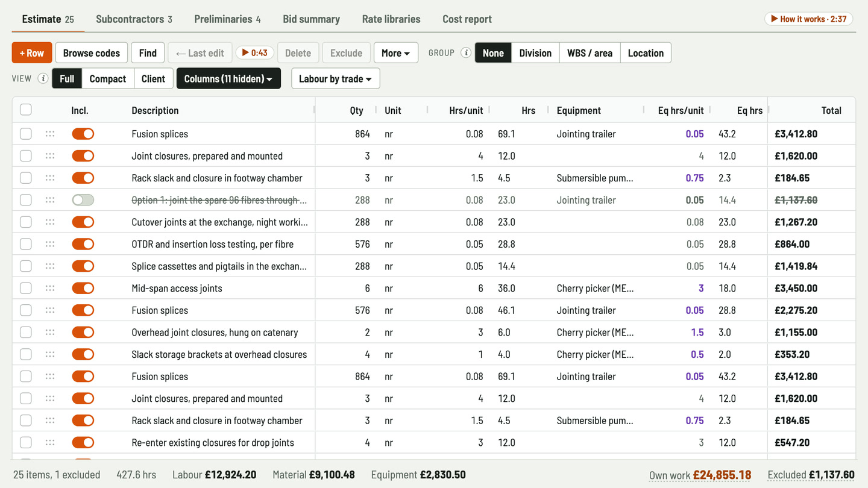Viewport: 868px width, 488px height.
Task: Add a new row with + Row
Action: (x=32, y=53)
